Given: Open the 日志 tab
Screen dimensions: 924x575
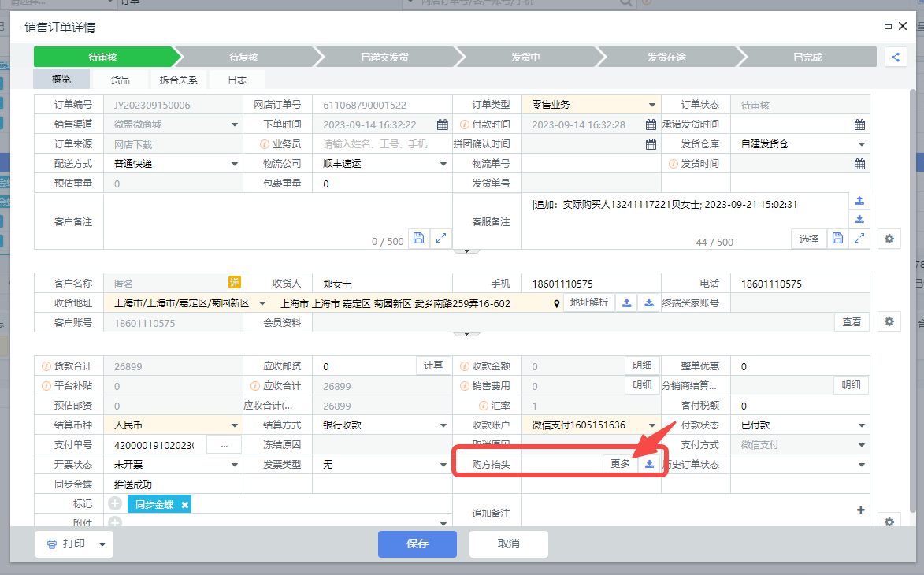Looking at the screenshot, I should pyautogui.click(x=237, y=80).
